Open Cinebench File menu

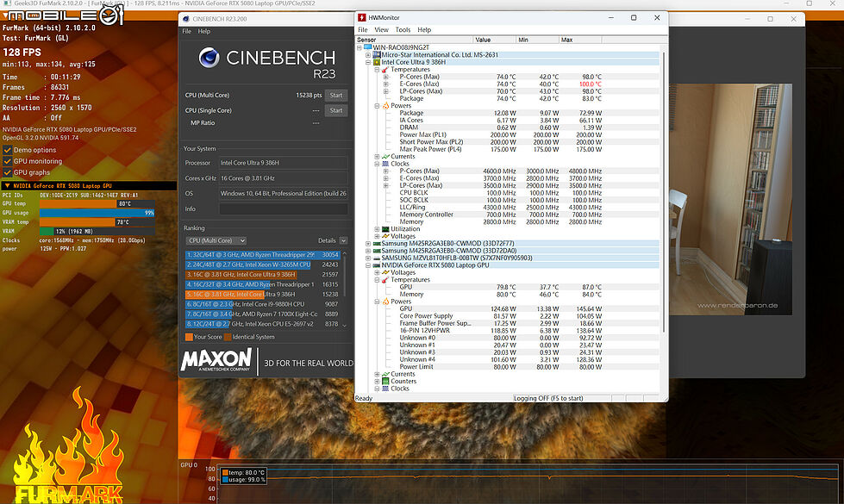[187, 31]
